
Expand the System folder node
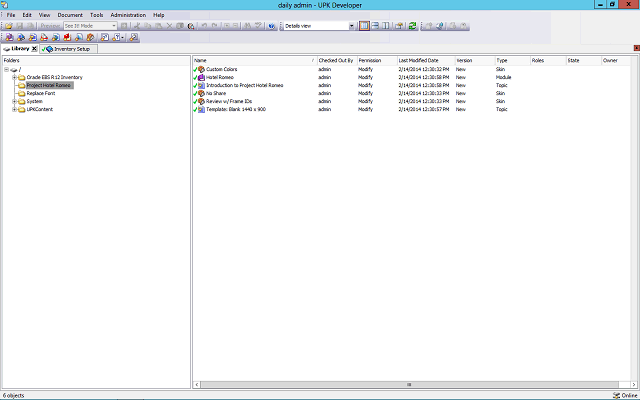click(13, 101)
